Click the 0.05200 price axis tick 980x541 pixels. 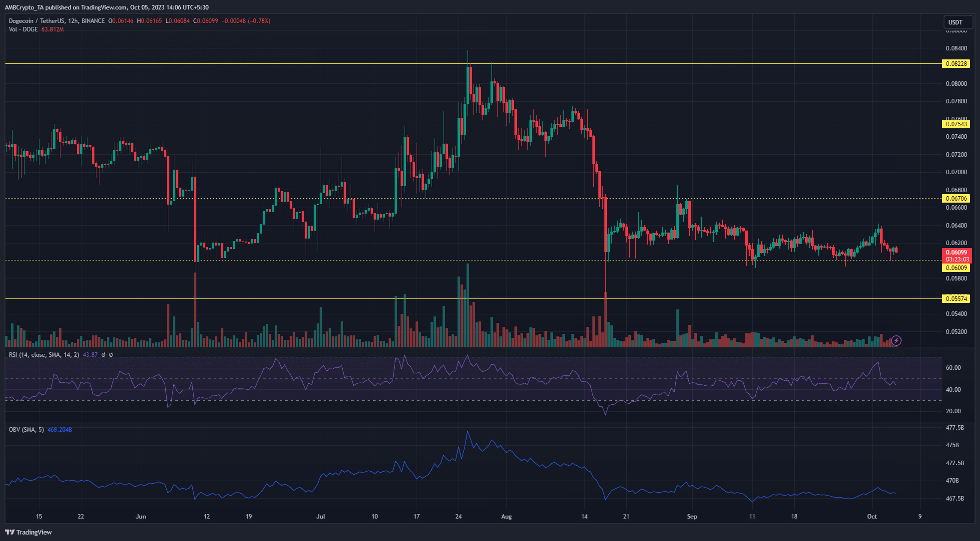(x=956, y=332)
